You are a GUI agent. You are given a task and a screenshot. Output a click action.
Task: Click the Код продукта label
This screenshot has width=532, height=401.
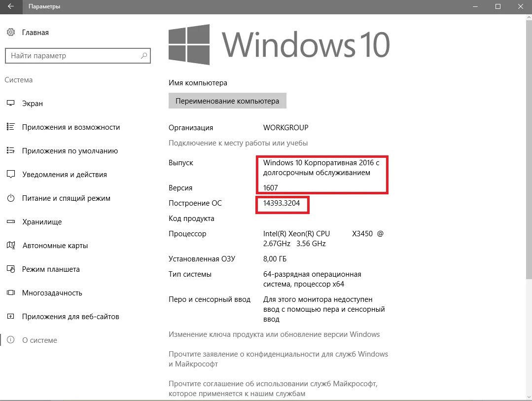pos(191,219)
